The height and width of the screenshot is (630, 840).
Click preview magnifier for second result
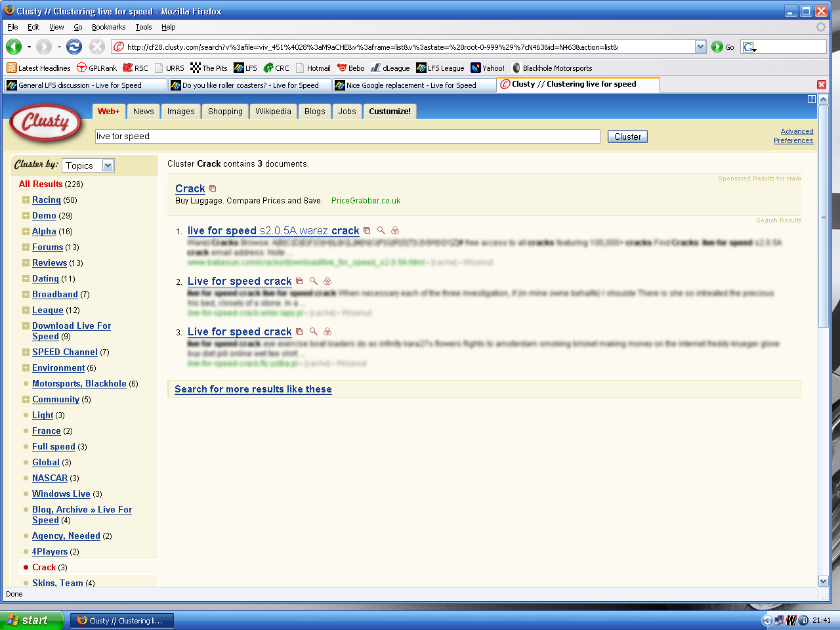(x=313, y=281)
